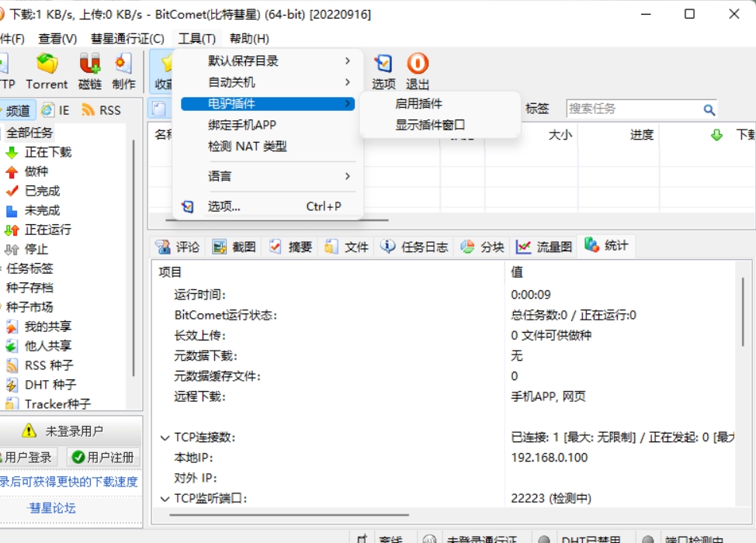The height and width of the screenshot is (543, 756).
Task: Open the 彗星通行证(C) menu
Action: coord(128,38)
